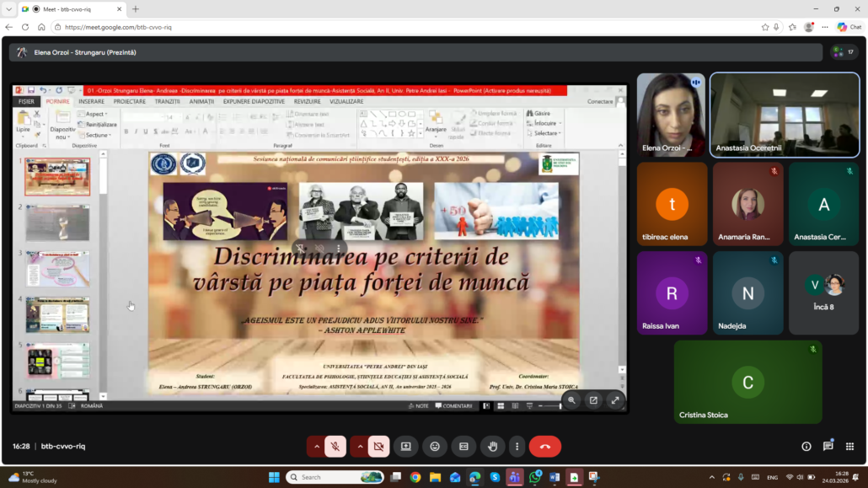
Task: Select Elena Orzoi's video tile
Action: tap(671, 115)
